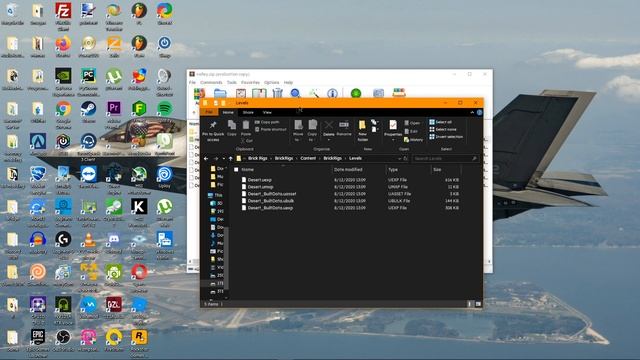This screenshot has height=360, width=640.
Task: Click Open in the ribbon Open group
Action: 412,123
